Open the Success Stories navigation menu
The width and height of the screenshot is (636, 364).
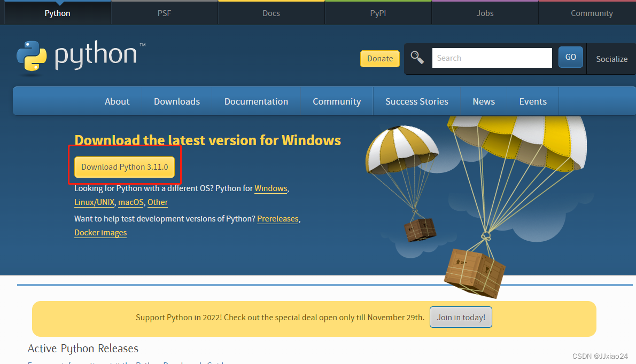pos(416,101)
